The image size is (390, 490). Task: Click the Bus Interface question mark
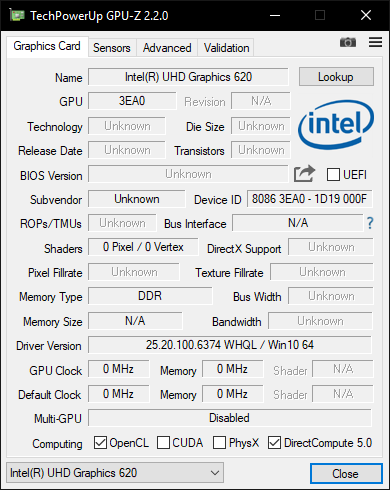click(x=370, y=223)
